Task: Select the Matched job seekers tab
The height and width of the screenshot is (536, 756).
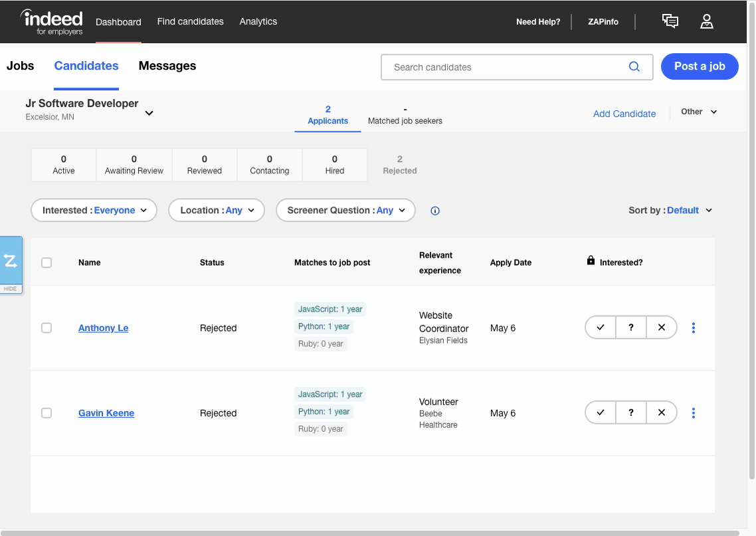Action: pos(405,116)
